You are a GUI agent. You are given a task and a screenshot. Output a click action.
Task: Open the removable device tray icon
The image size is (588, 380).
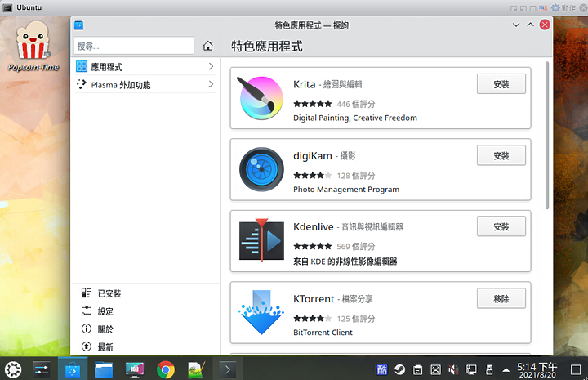point(489,370)
